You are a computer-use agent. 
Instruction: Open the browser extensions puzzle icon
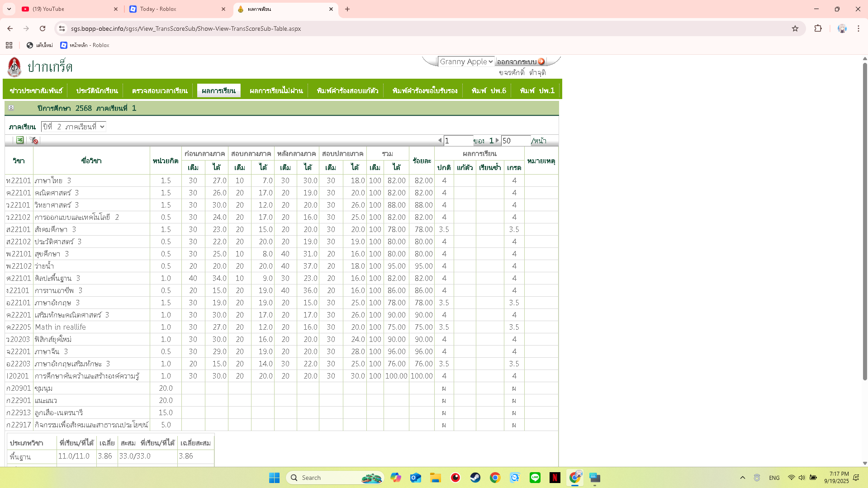(818, 28)
